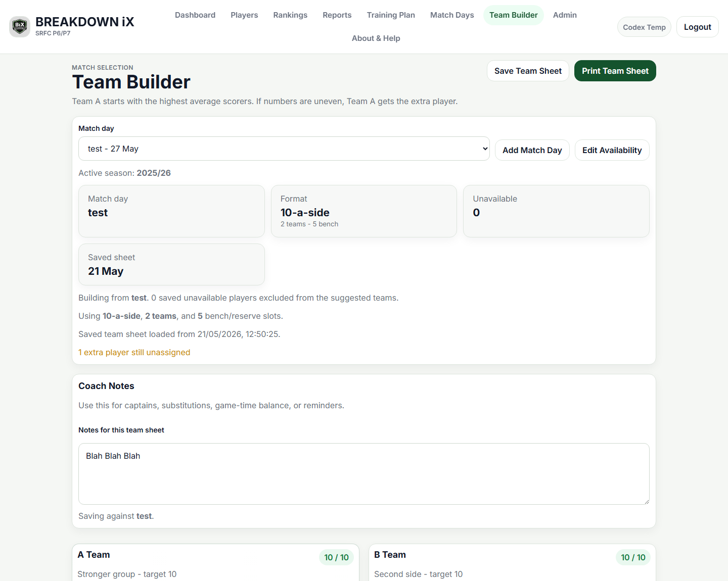Click '1 extra player still unassigned' warning
This screenshot has width=728, height=581.
[134, 353]
